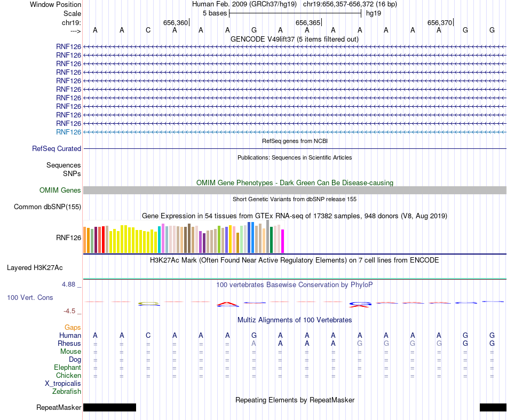Click the 656,360 coordinate marker
Viewport: 507px width, 420px height.
point(175,22)
